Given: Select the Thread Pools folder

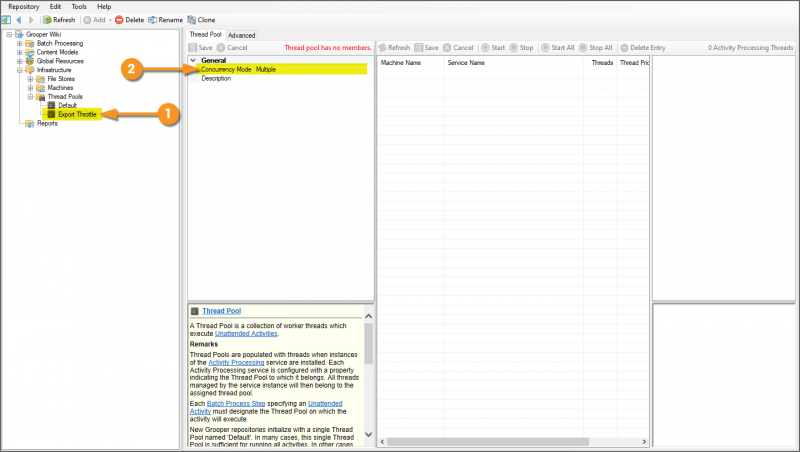Looking at the screenshot, I should 65,96.
